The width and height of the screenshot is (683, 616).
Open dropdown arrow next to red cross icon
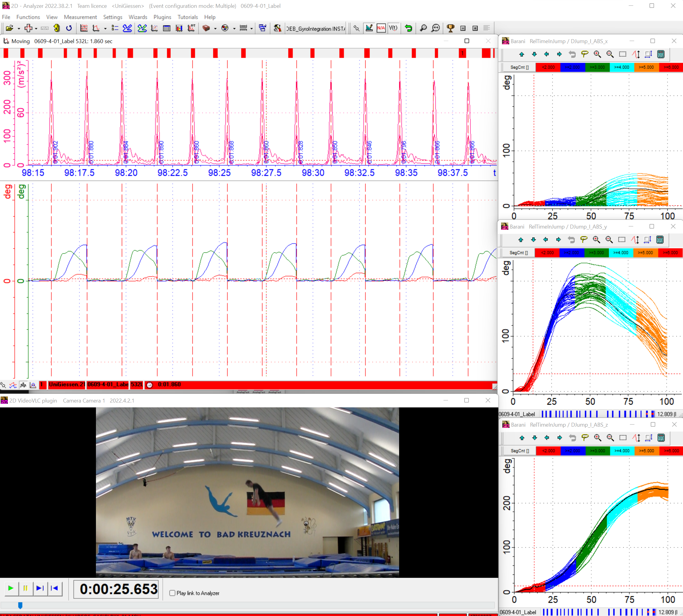[x=36, y=29]
